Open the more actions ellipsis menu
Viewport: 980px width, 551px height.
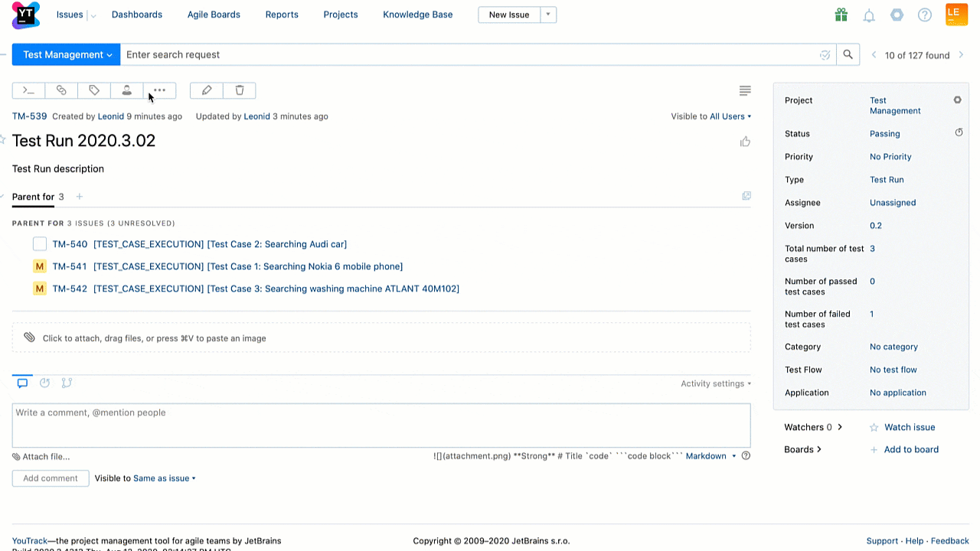point(159,90)
